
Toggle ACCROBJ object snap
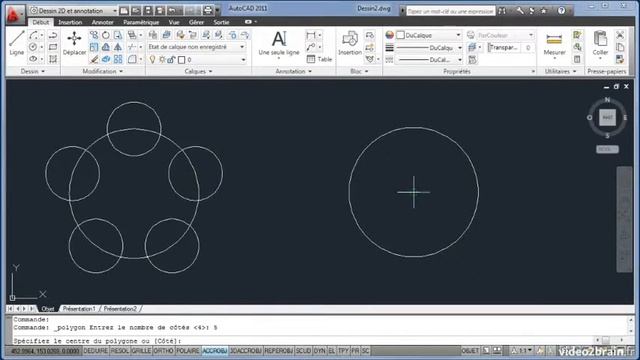pyautogui.click(x=215, y=351)
